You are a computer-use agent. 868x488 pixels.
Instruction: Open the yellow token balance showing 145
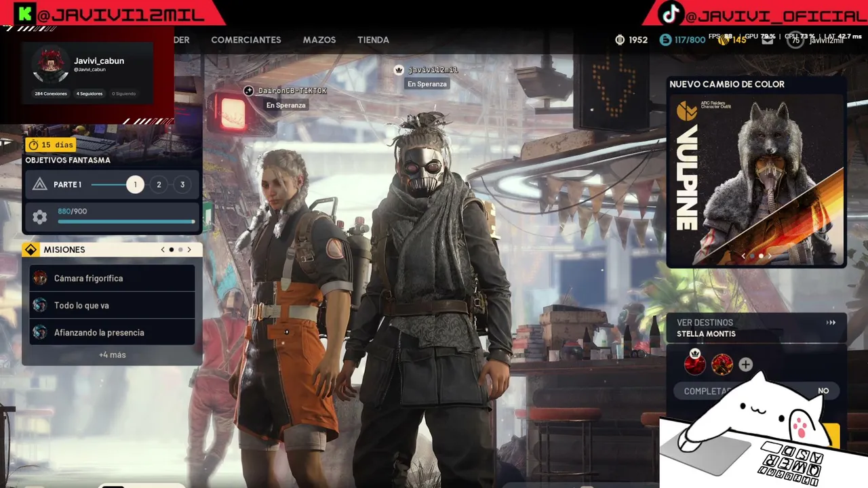coord(732,40)
